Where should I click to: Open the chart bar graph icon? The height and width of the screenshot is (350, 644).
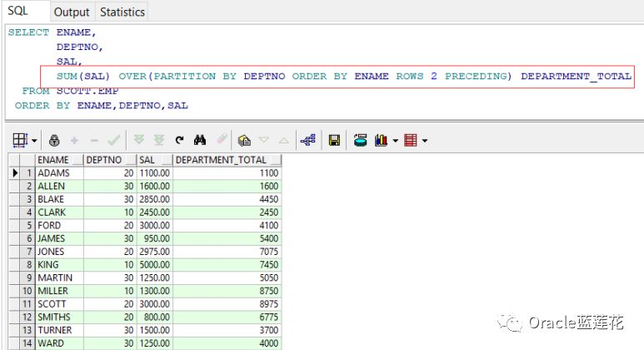pos(381,141)
